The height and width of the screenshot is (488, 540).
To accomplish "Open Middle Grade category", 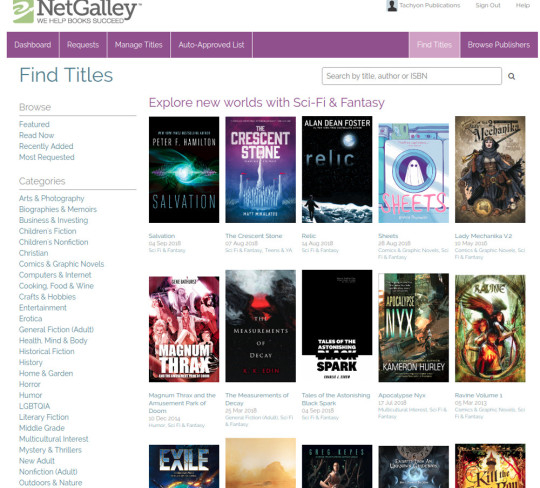I will tap(42, 428).
